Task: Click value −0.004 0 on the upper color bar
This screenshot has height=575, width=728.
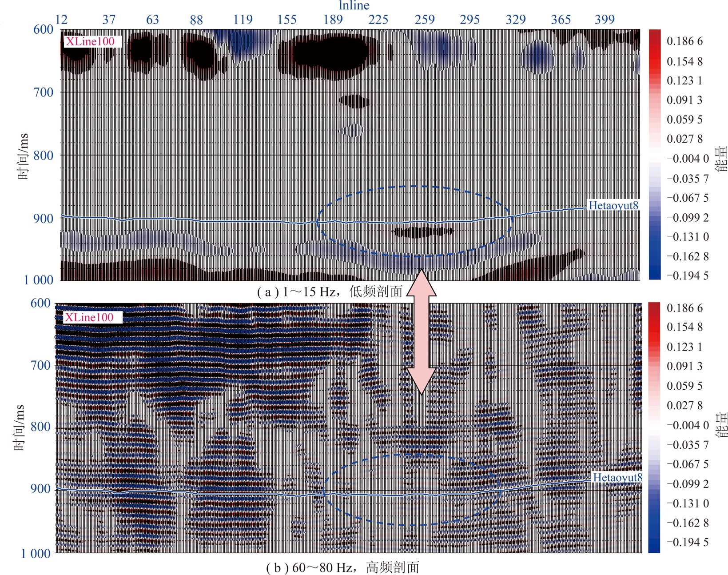Action: point(688,159)
